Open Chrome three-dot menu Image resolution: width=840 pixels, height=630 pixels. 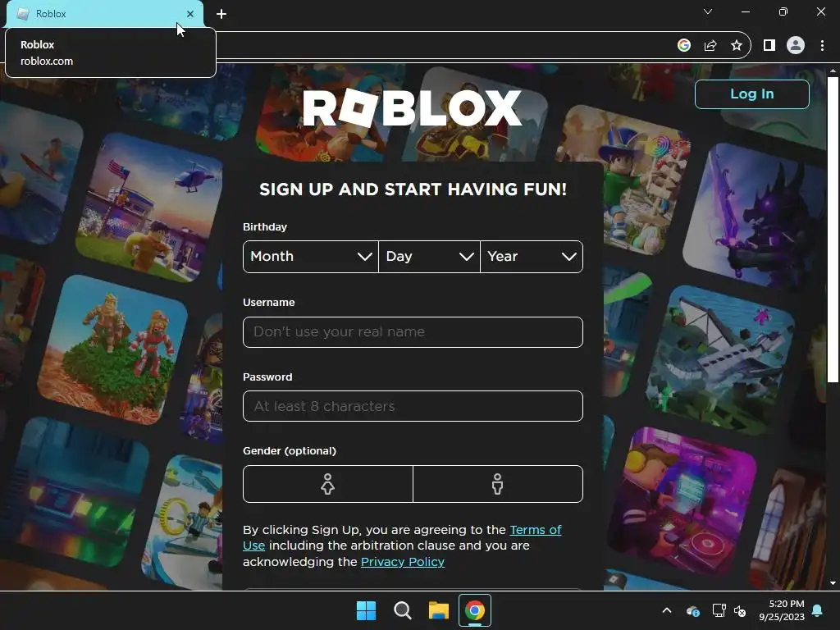(822, 46)
